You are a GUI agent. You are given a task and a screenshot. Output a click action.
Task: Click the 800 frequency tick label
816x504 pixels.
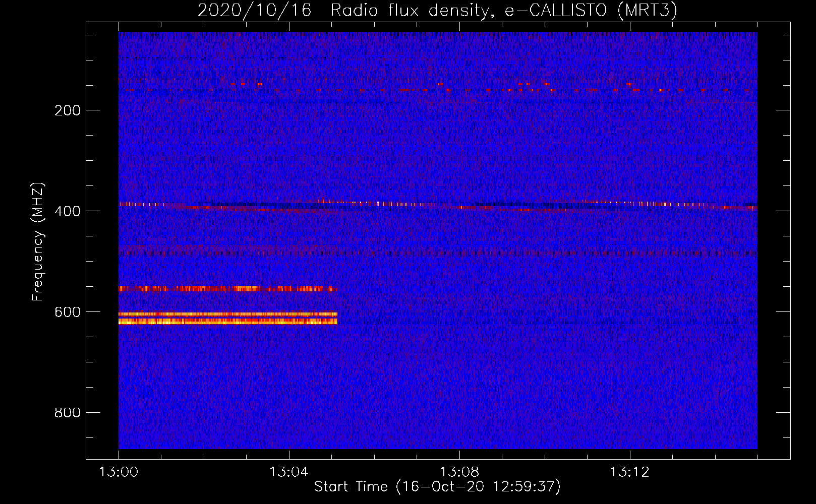pyautogui.click(x=68, y=413)
